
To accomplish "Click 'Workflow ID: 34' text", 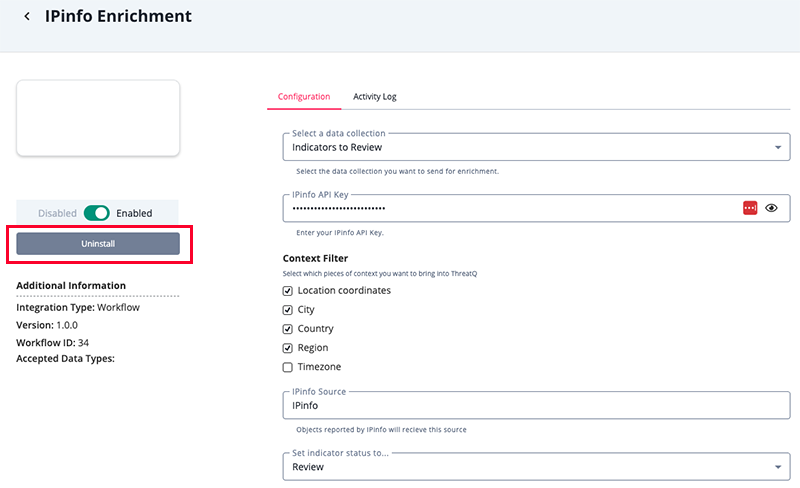I will pos(53,343).
